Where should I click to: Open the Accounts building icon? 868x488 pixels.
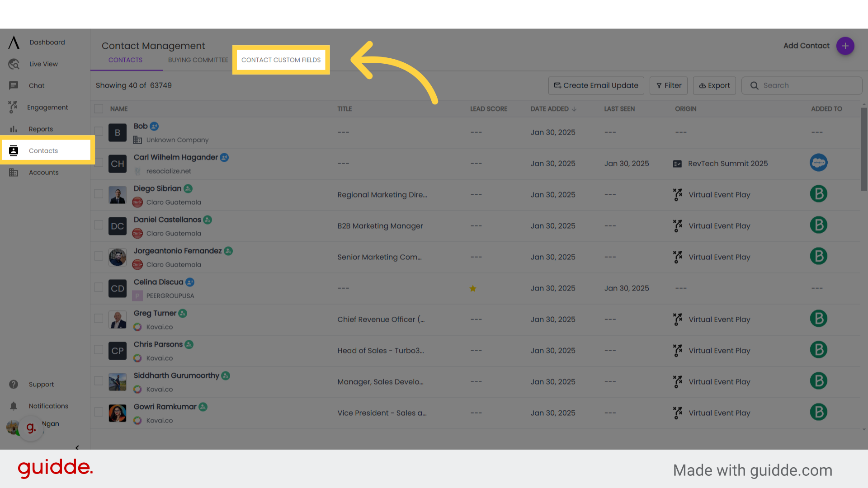14,173
